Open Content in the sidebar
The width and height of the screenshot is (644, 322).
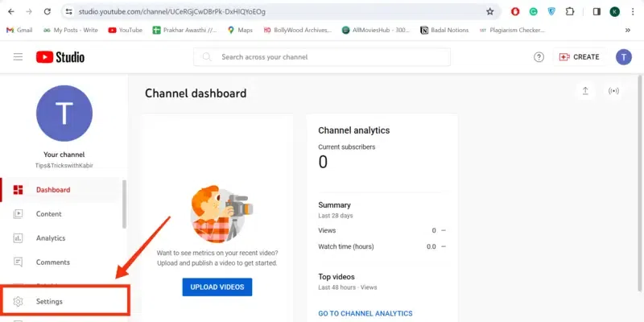tap(48, 214)
